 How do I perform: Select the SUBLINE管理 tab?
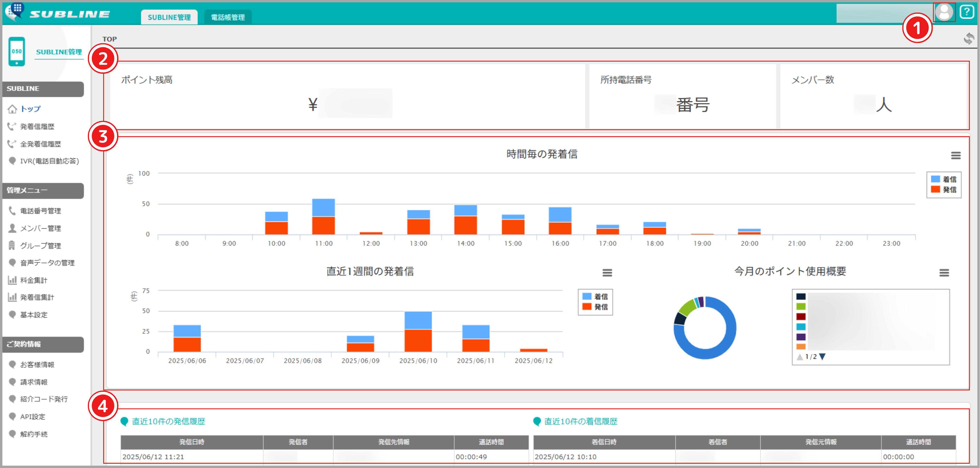click(169, 17)
